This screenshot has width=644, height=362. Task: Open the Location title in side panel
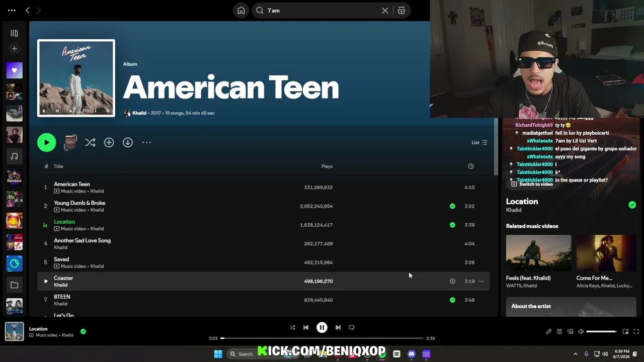coord(522,201)
